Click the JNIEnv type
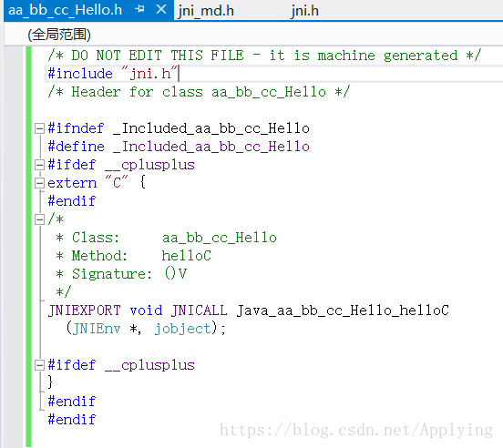 pos(97,329)
